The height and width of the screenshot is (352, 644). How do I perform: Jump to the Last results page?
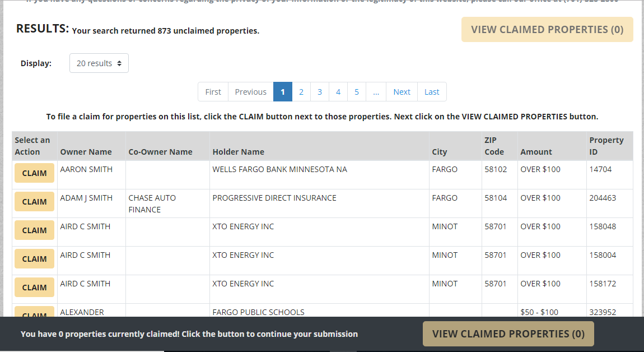432,91
